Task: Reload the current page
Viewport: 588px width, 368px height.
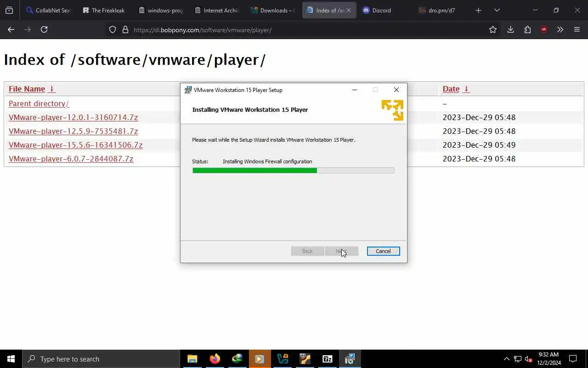Action: point(44,29)
